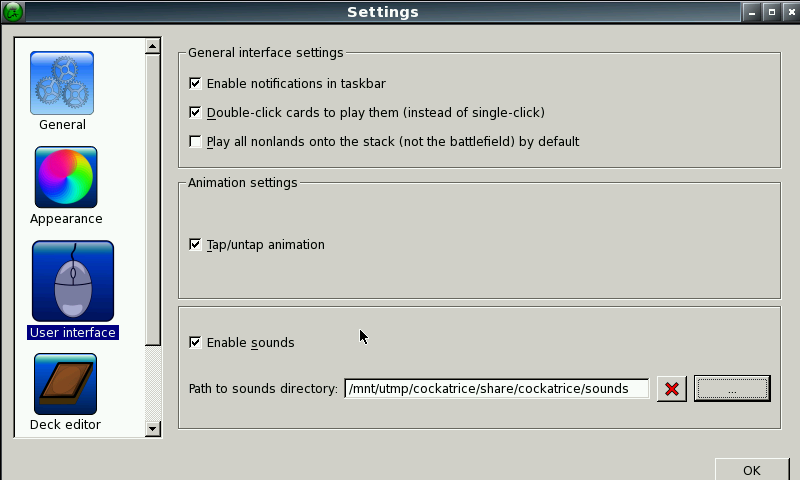Screen dimensions: 800x480
Task: Browse sounds directory with ellipsis button
Action: tap(732, 389)
